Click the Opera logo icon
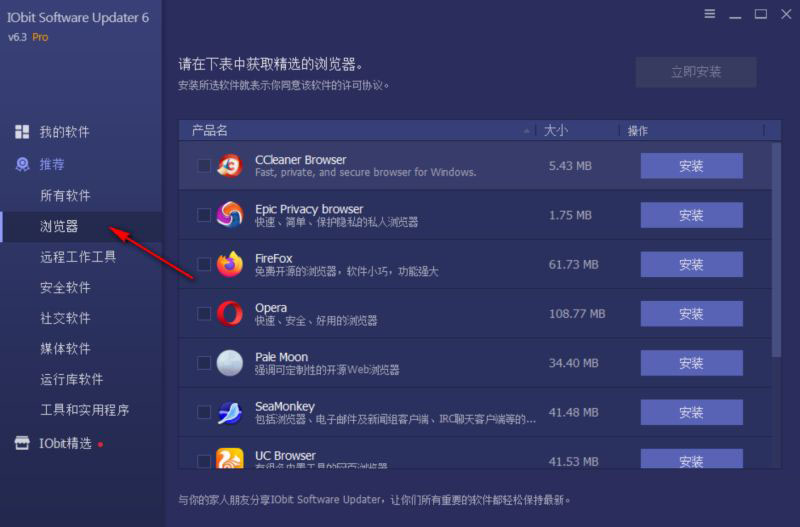The image size is (800, 527). point(230,313)
